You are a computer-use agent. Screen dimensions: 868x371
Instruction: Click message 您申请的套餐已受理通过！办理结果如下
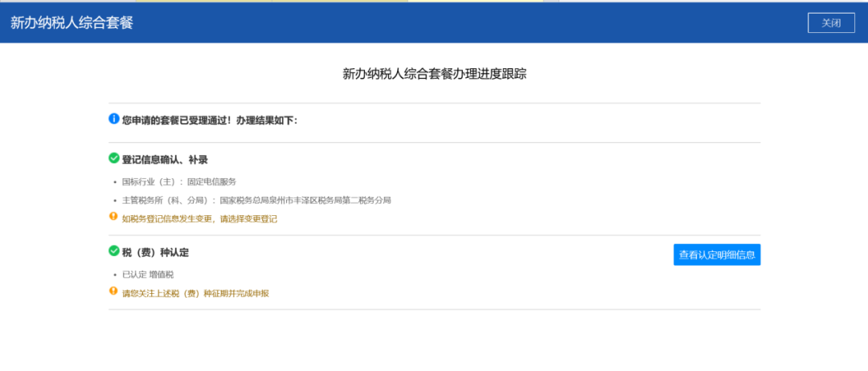point(210,120)
